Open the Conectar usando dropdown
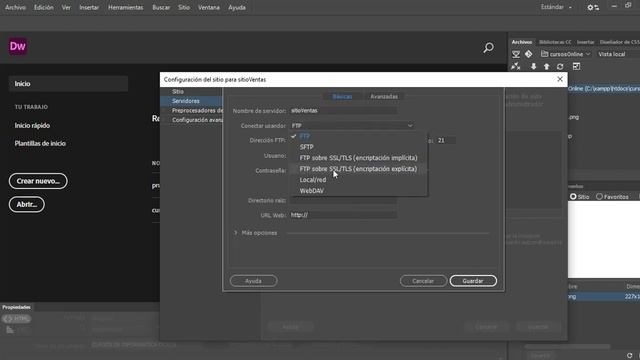 [x=352, y=126]
